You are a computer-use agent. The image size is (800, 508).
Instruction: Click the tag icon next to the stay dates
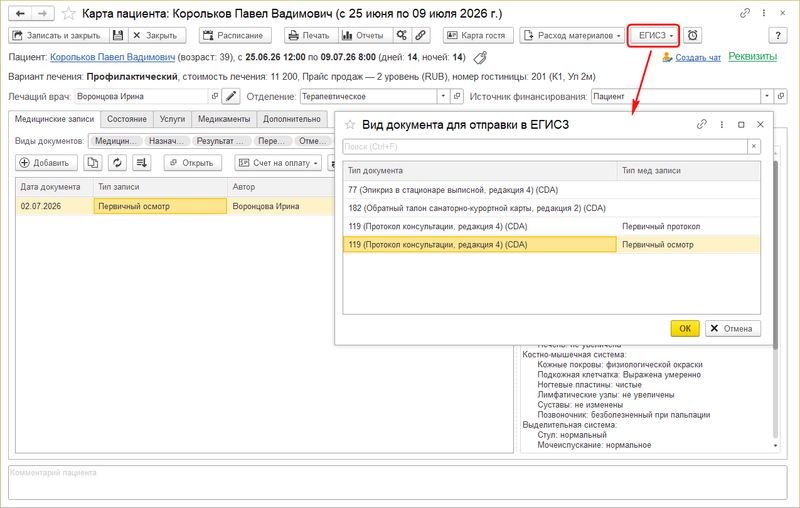(480, 58)
